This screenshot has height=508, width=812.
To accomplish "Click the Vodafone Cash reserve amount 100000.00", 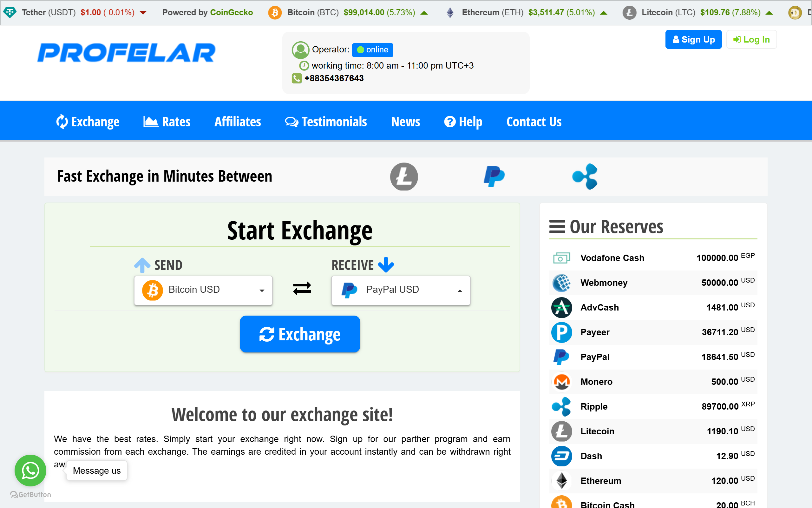I will click(x=717, y=258).
